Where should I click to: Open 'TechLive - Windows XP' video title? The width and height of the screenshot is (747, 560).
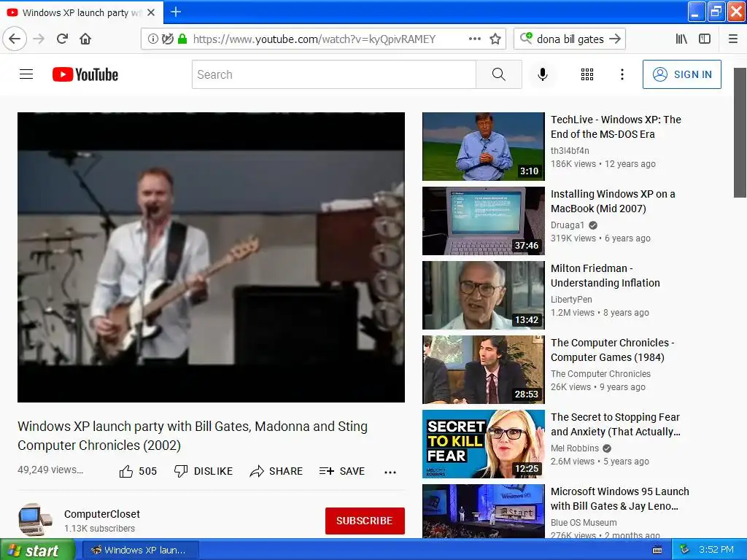pos(616,127)
